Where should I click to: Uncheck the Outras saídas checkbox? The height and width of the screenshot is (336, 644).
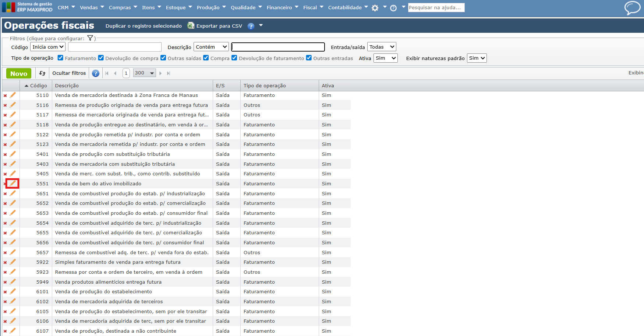pos(163,58)
